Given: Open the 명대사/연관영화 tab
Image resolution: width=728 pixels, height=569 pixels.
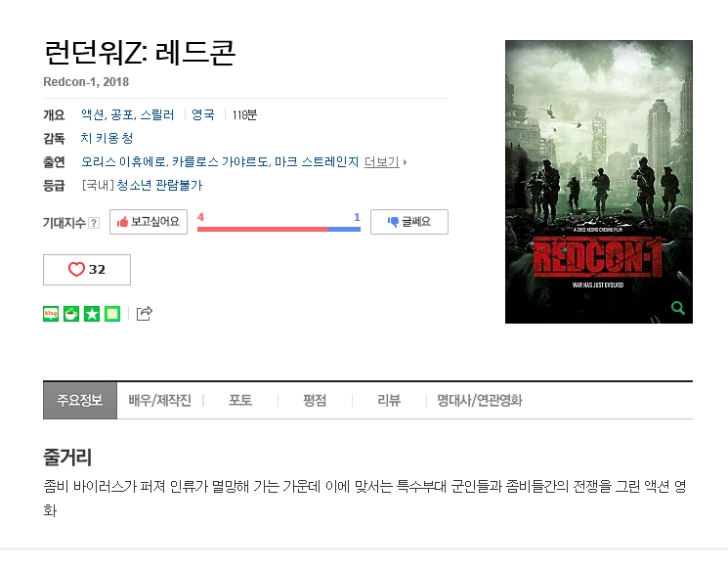Looking at the screenshot, I should [x=480, y=401].
